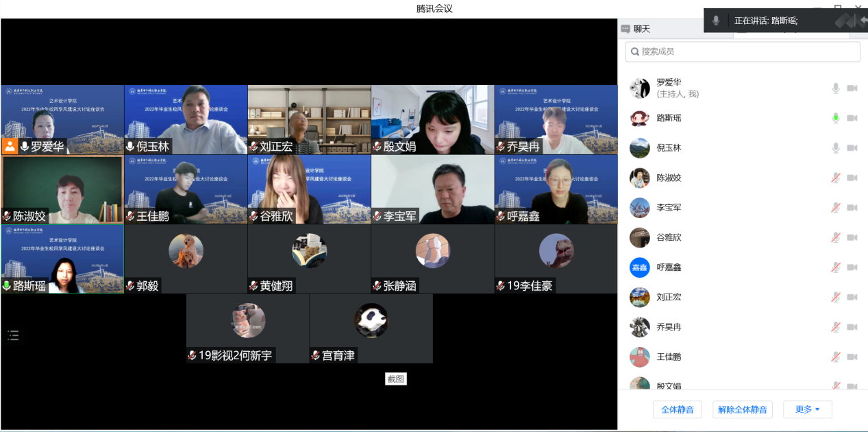Viewport: 868px width, 432px height.
Task: Click the blue 嘉鑫 avatar in member list
Action: [x=639, y=267]
